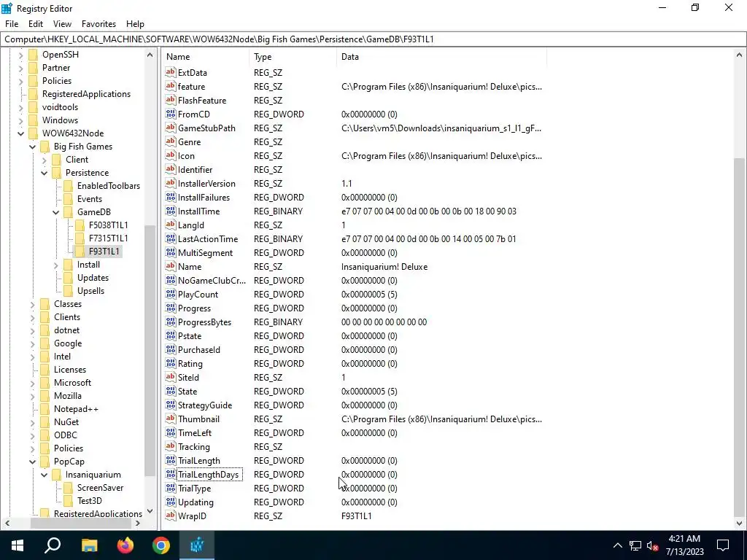The height and width of the screenshot is (560, 747).
Task: Open the Help menu
Action: tap(135, 24)
